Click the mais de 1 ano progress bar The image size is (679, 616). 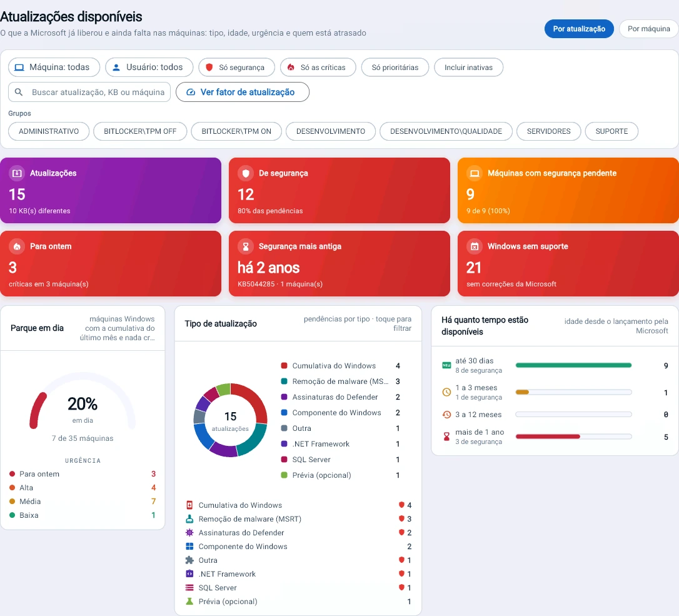click(x=573, y=437)
